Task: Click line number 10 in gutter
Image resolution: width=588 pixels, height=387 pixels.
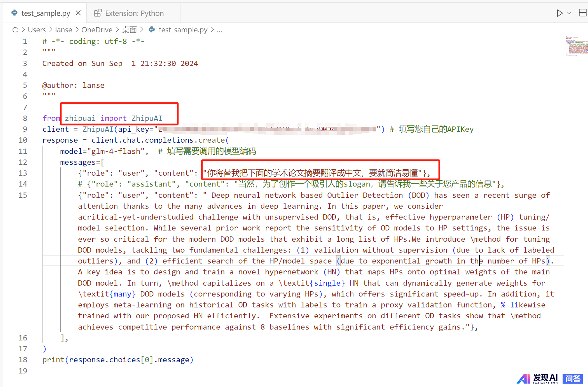Action: pos(23,140)
